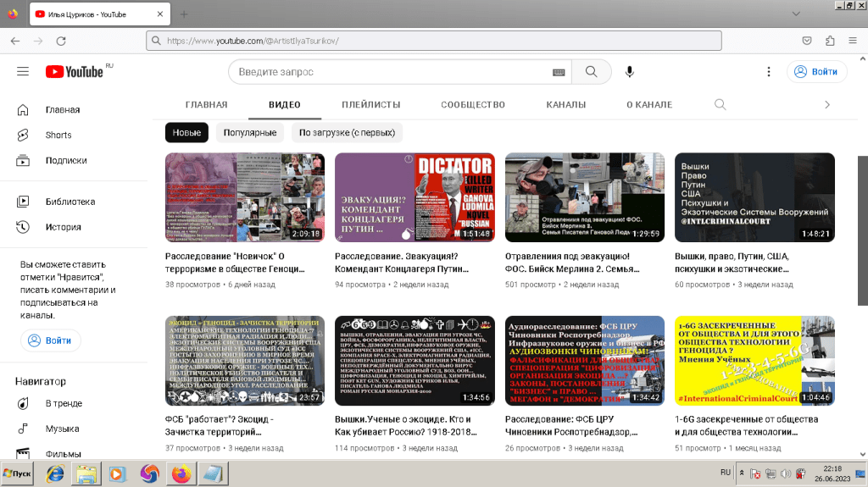This screenshot has height=487, width=868.
Task: Open the YouTube hamburger guide menu
Action: (23, 72)
